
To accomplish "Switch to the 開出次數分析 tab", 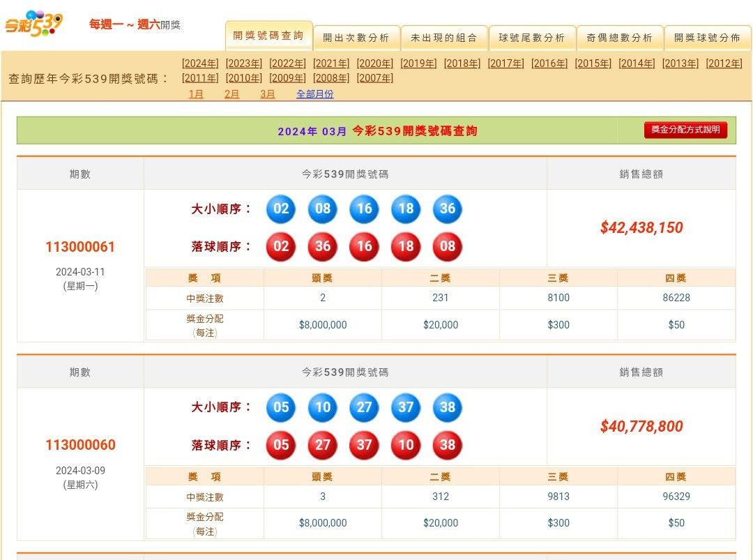I will 356,38.
